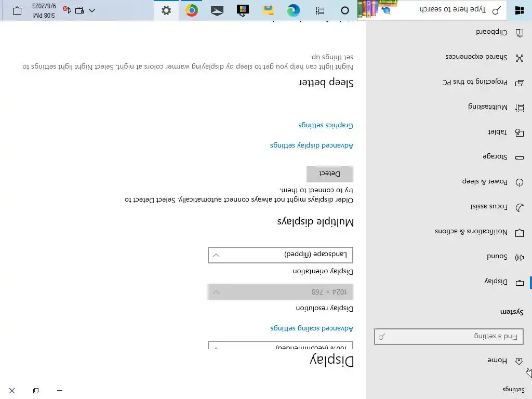
Task: Open the Advanced scaling settings link
Action: click(312, 328)
